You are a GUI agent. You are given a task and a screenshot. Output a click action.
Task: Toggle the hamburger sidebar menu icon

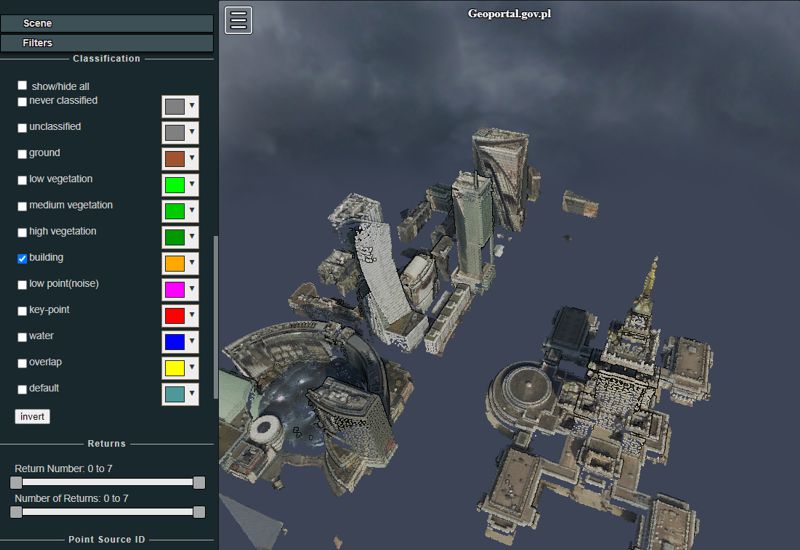click(238, 20)
